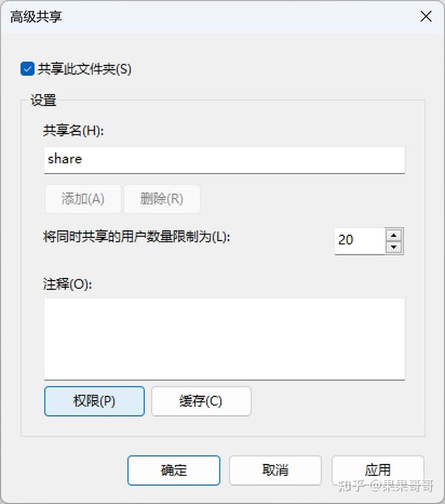Viewport: 445px width, 504px height.
Task: Click the greyed-out 删除(R) button
Action: click(162, 199)
